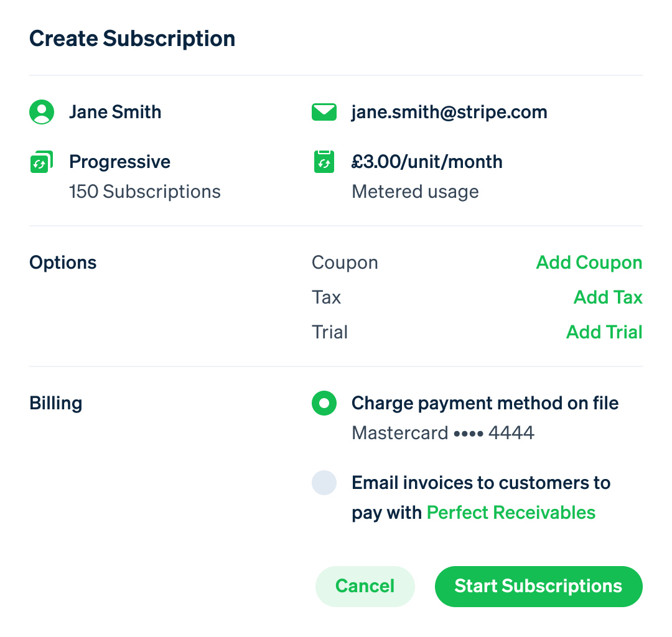
Task: Click the Add Tax link
Action: click(x=608, y=297)
